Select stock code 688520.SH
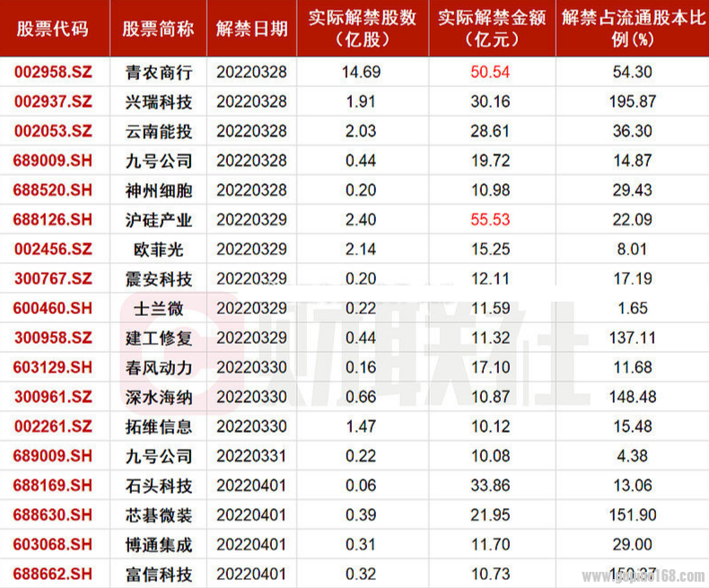 click(x=53, y=190)
